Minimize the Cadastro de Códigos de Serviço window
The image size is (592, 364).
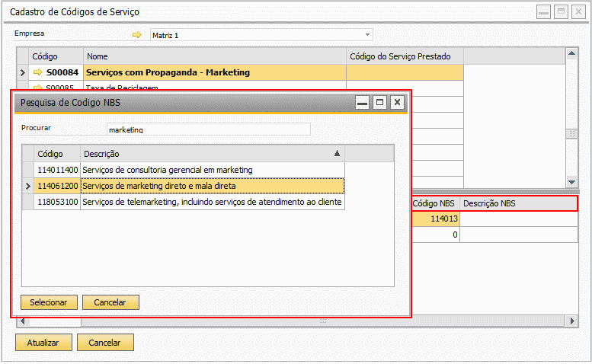(x=543, y=12)
